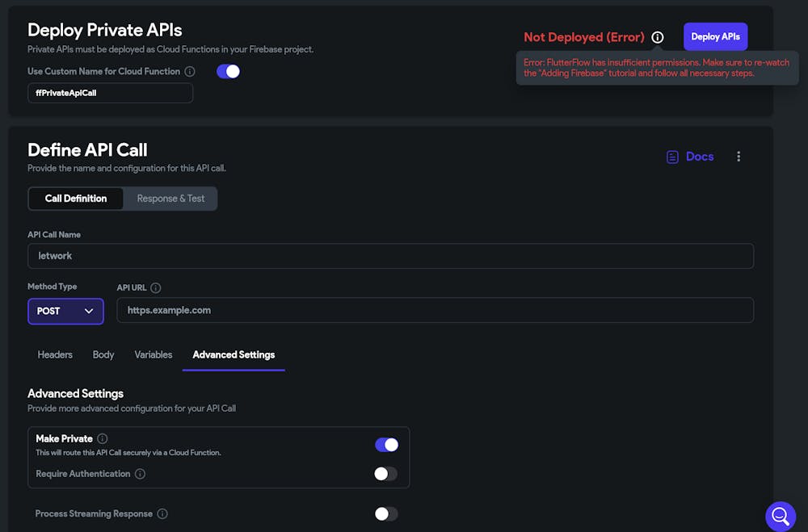Open the Headers tab
Viewport: 808px width, 532px height.
(55, 355)
